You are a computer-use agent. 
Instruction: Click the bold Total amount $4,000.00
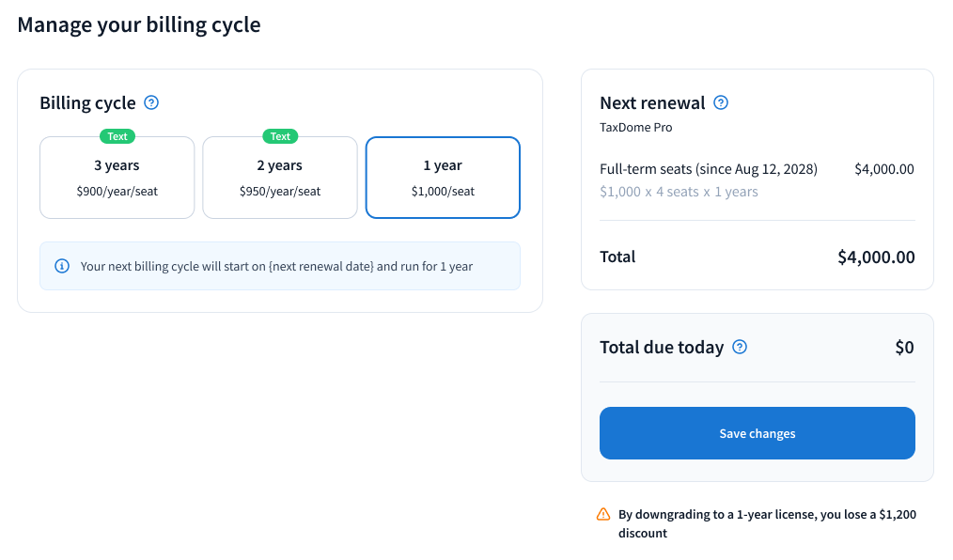click(x=875, y=257)
